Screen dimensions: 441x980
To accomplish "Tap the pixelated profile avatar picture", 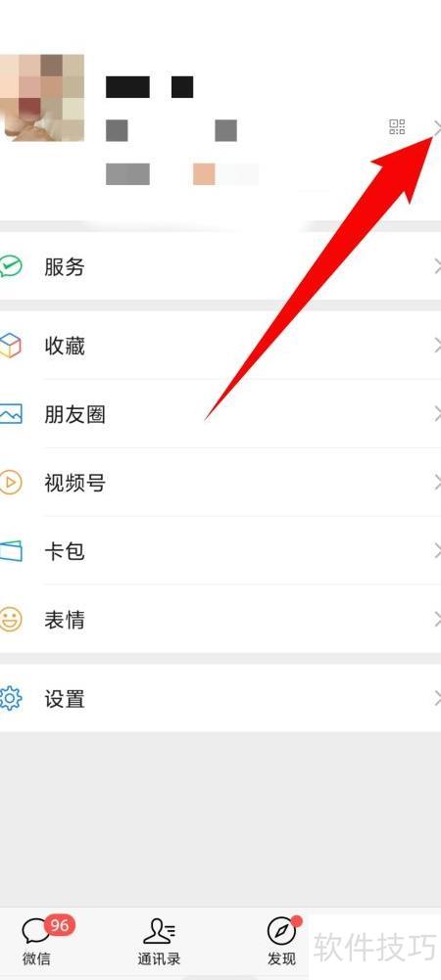I will 42,98.
